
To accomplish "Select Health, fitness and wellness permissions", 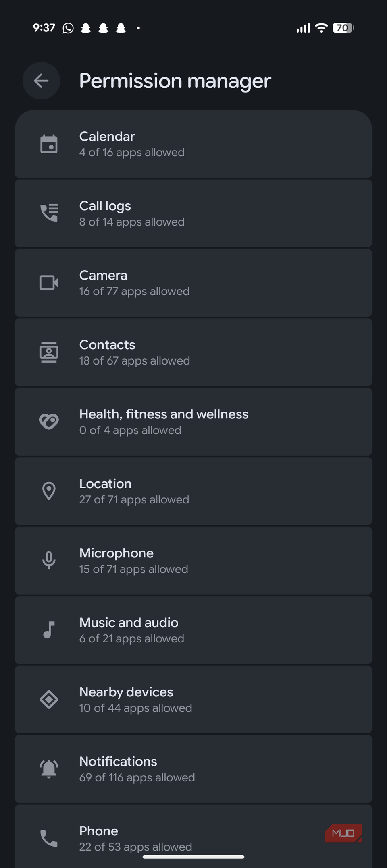I will pyautogui.click(x=193, y=422).
